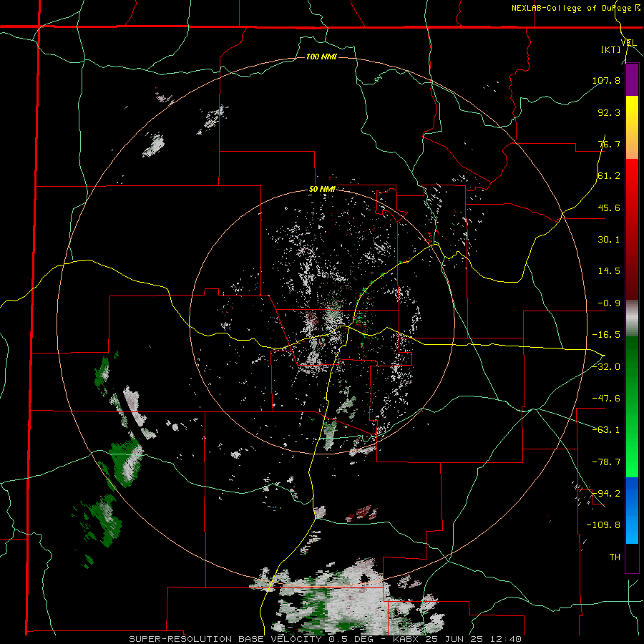Select the 45.6 legend value
The width and height of the screenshot is (644, 644).
[x=609, y=208]
